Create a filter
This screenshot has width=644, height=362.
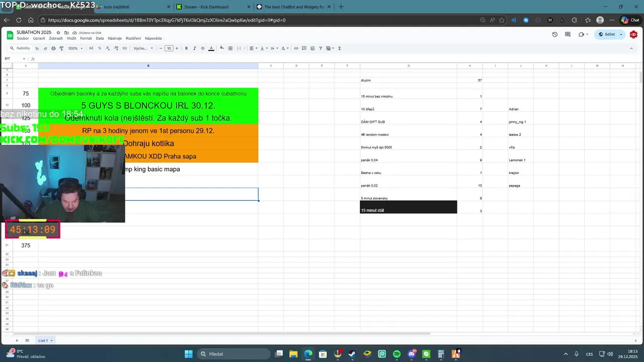pos(320,48)
